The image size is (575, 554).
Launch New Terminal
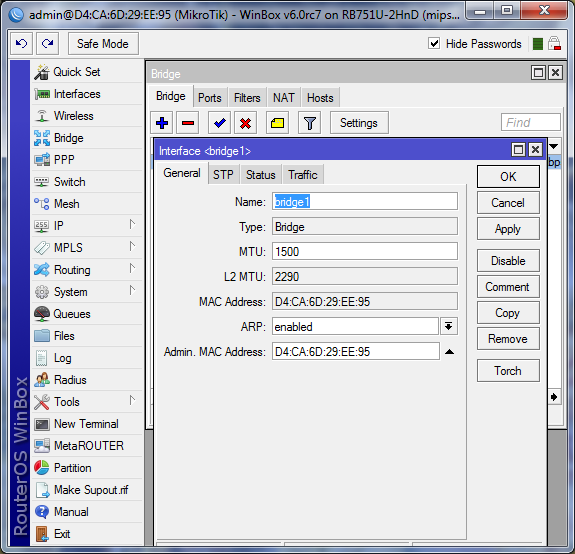tap(87, 424)
